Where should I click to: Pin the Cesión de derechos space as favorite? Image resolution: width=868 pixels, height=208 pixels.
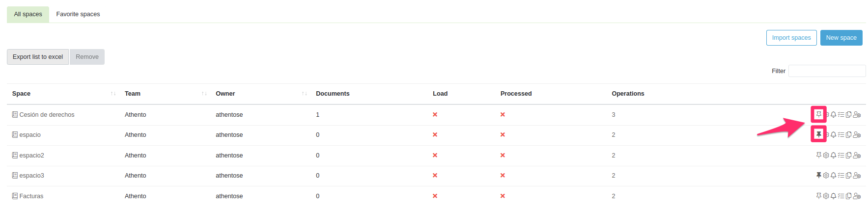coord(818,114)
